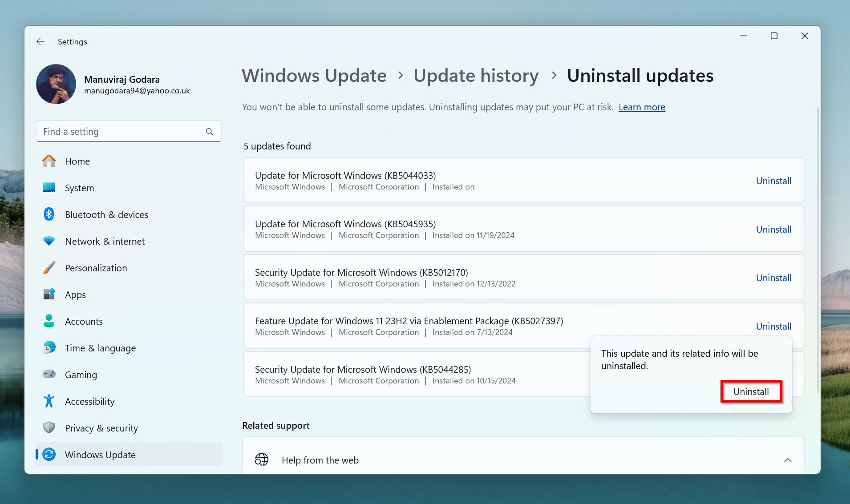Open the Learn more link
This screenshot has width=850, height=504.
coord(642,107)
